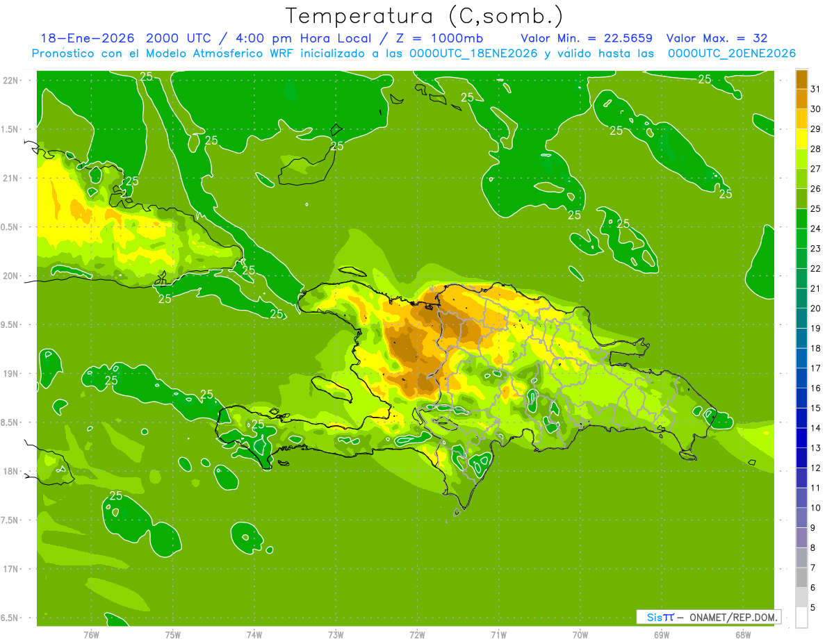834x644 pixels.
Task: Click the '0000UTC_20ENE2026' valid-until text
Action: (731, 53)
